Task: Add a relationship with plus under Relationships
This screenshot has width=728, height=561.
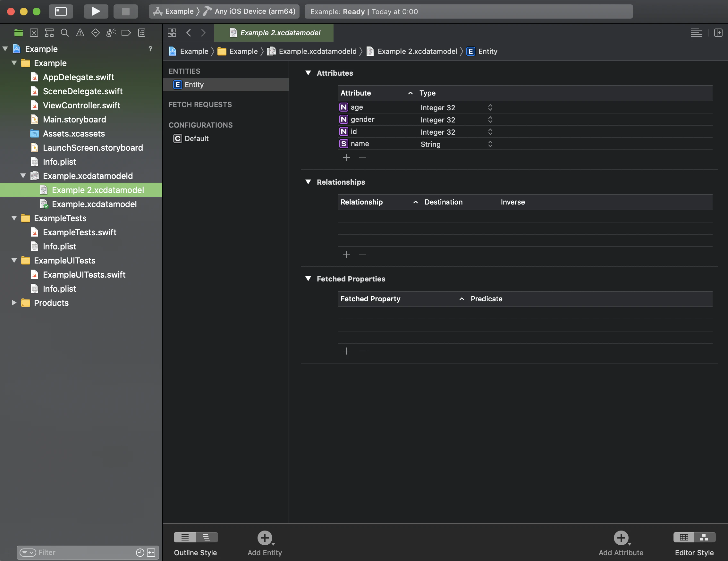Action: pos(347,254)
